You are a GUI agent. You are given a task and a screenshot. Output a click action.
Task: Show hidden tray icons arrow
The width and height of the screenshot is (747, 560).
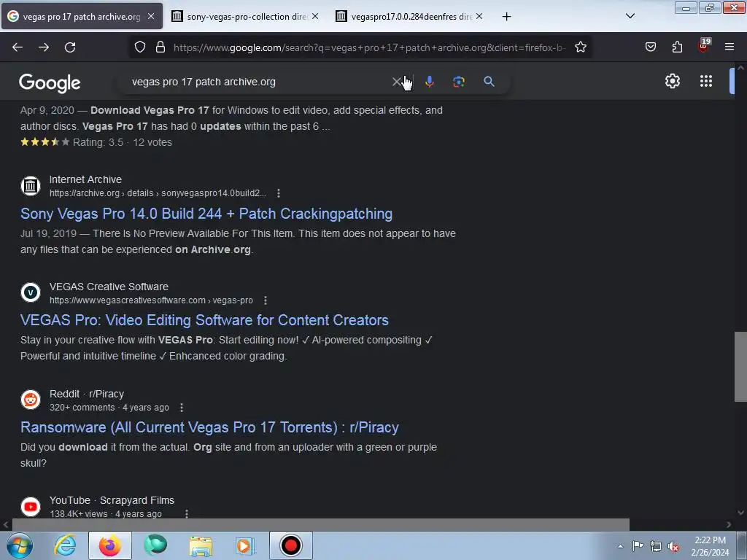[x=620, y=546]
